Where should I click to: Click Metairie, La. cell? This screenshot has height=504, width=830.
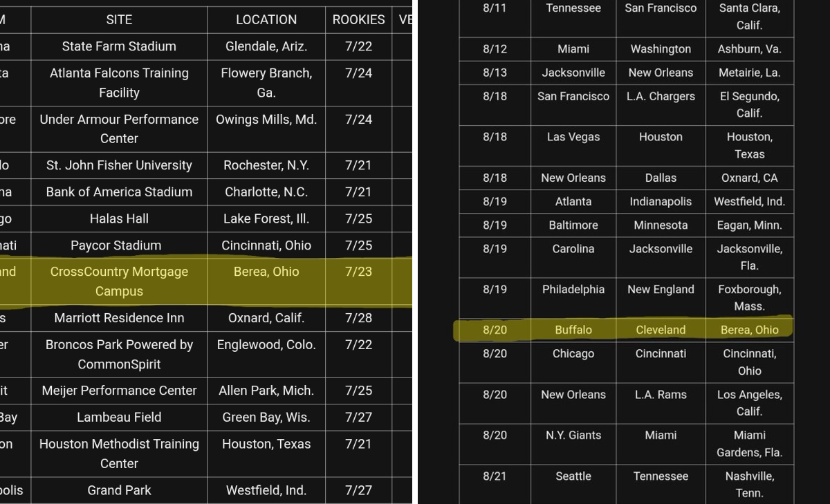tap(750, 73)
